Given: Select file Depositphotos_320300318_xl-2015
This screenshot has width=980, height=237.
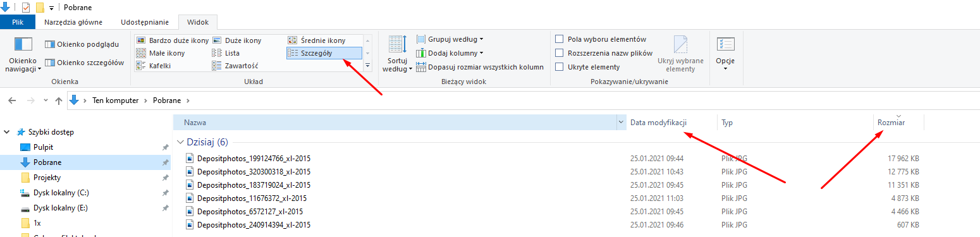Looking at the screenshot, I should coord(254,172).
